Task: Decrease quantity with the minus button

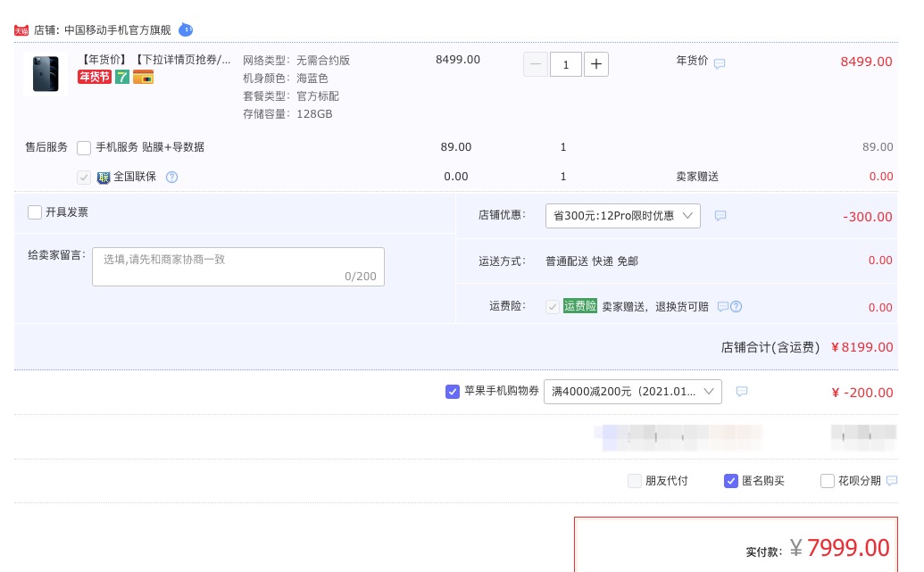Action: pos(536,64)
